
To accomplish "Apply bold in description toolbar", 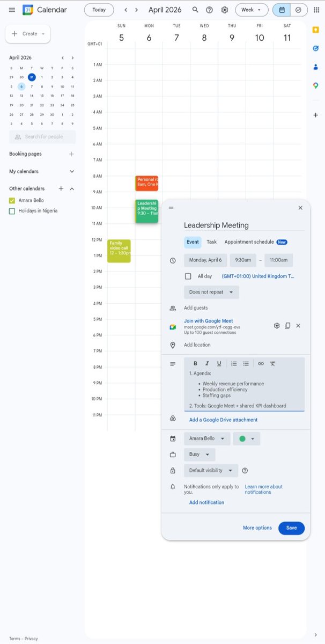I will click(x=195, y=363).
